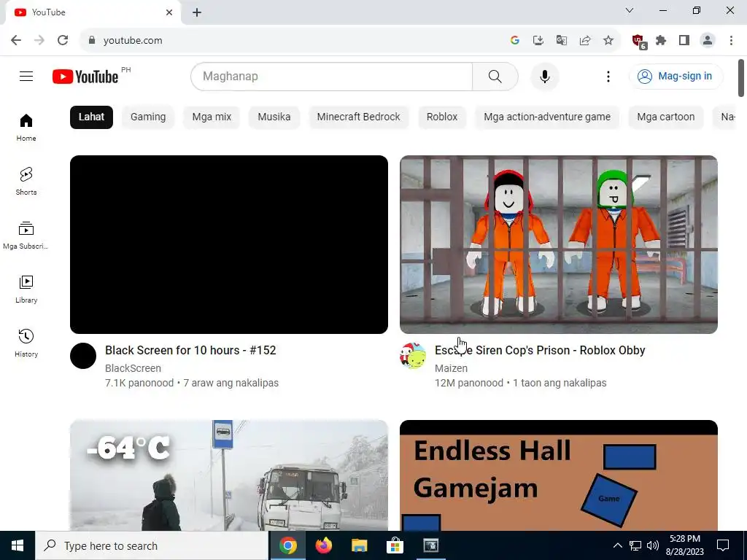This screenshot has height=560, width=747.
Task: Select the Lahat filter chip
Action: (x=91, y=117)
